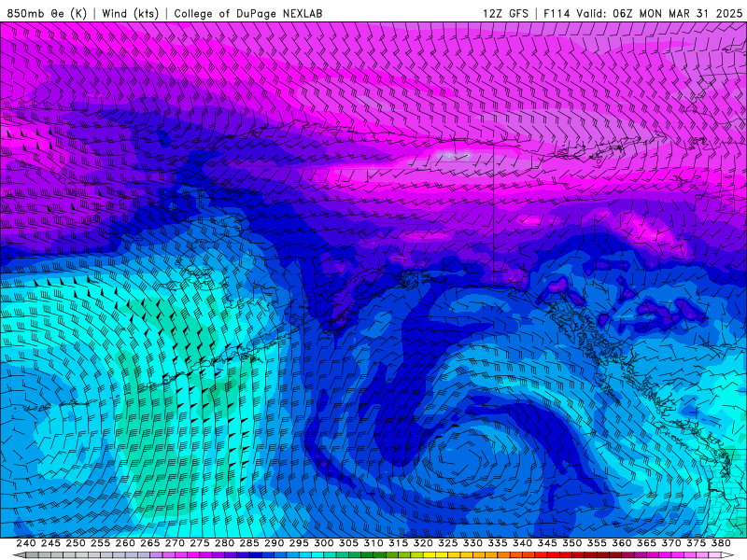Click the 330 value on the color scale
The height and width of the screenshot is (560, 747).
[472, 543]
